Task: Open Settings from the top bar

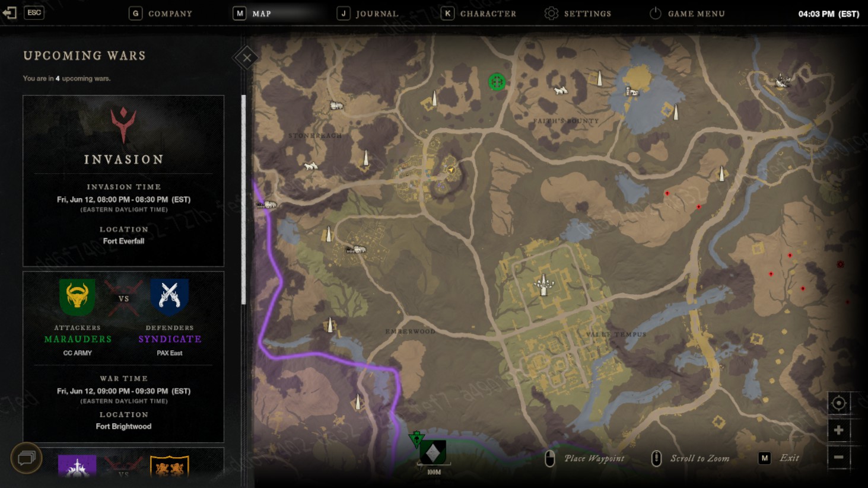Action: coord(578,13)
